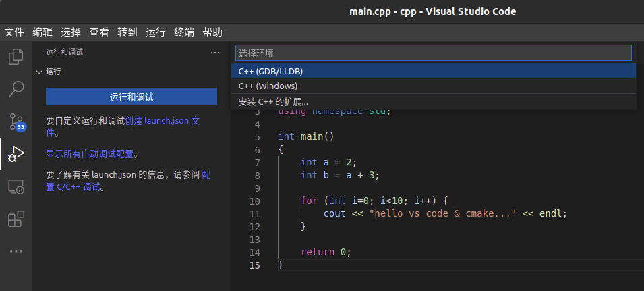The width and height of the screenshot is (644, 291).
Task: Click the 运行和调试 panel title
Action: coord(65,52)
